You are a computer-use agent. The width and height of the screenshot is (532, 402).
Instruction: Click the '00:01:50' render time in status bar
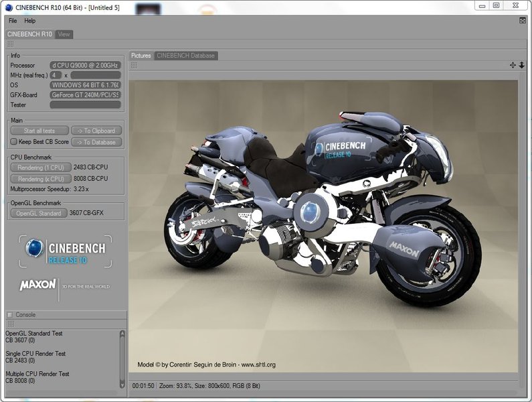point(143,386)
